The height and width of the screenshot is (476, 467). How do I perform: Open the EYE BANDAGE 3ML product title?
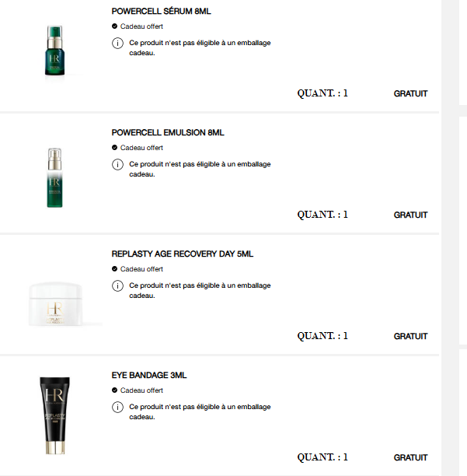point(149,376)
